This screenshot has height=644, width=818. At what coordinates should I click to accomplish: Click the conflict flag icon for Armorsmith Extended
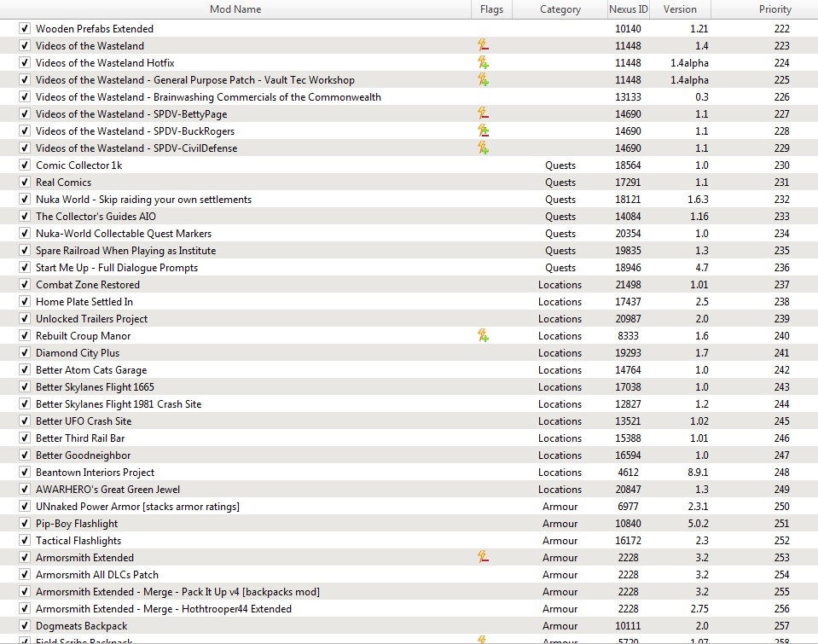[483, 557]
